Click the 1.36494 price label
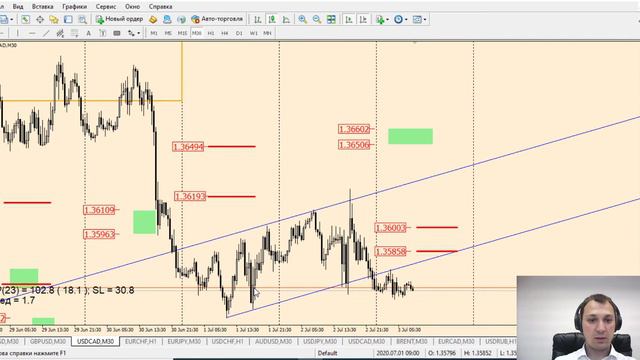This screenshot has width=640, height=360. pos(188,147)
